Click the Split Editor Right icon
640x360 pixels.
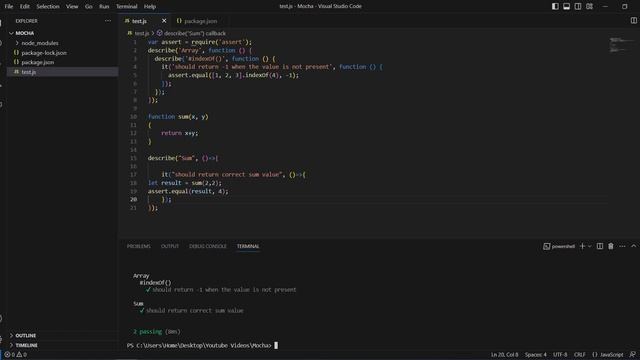pos(633,20)
